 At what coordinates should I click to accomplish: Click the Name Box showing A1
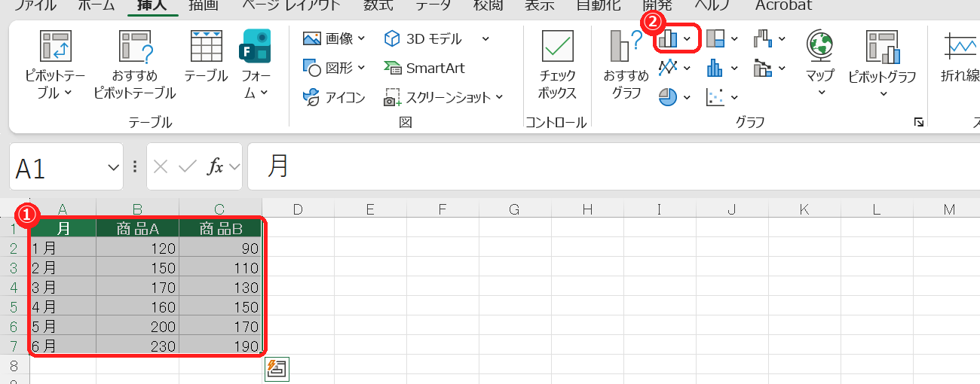57,167
